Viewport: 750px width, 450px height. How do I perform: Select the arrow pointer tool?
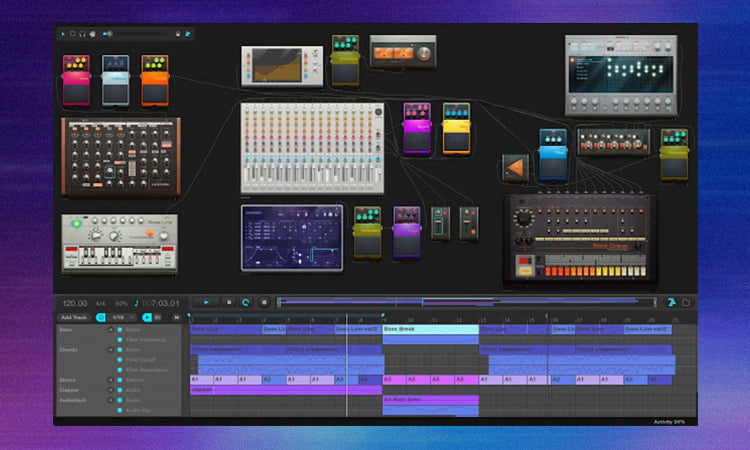coord(63,34)
